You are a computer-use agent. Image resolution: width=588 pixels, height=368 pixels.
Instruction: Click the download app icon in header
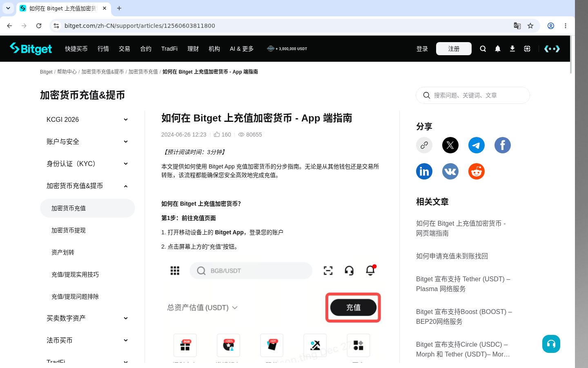coord(512,49)
